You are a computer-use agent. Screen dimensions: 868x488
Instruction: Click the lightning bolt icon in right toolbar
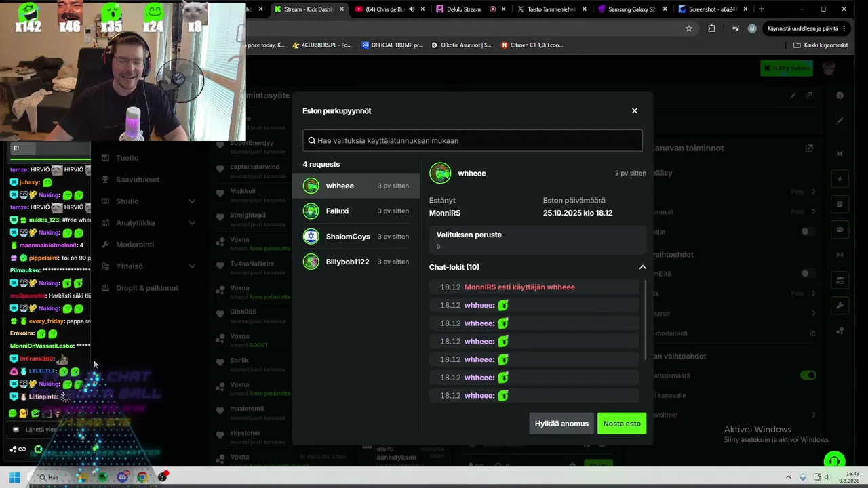pyautogui.click(x=840, y=179)
